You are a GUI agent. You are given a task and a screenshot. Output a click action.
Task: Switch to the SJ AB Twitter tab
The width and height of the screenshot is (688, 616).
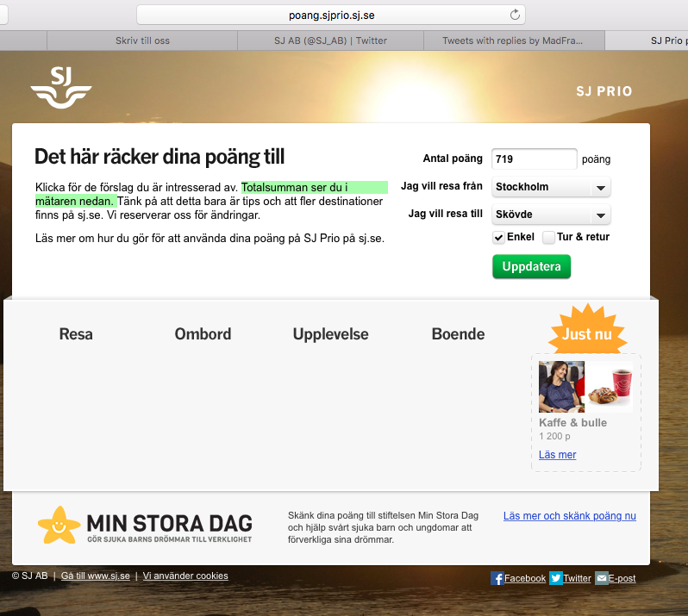click(x=330, y=40)
